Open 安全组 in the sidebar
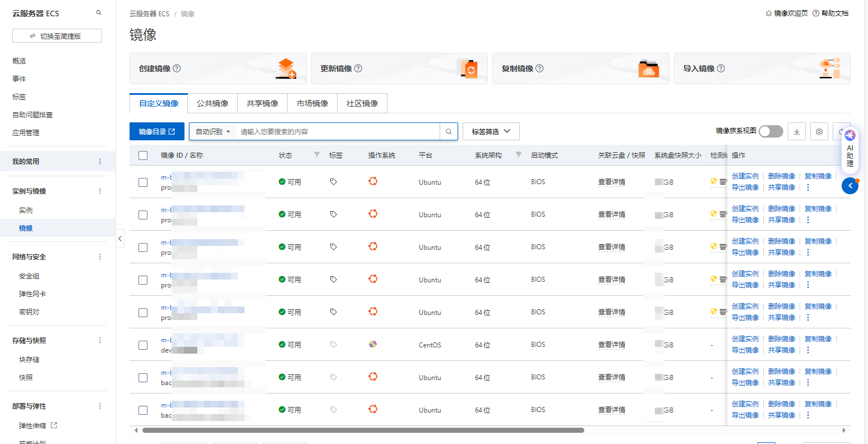Viewport: 868px width, 444px height. [x=29, y=276]
